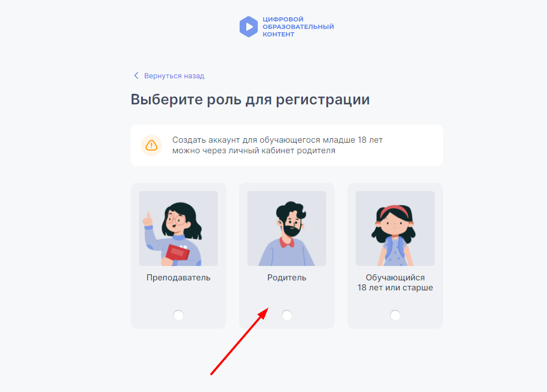Select the Преподаватель radio button
Viewport: 547px width, 392px height.
pos(178,315)
